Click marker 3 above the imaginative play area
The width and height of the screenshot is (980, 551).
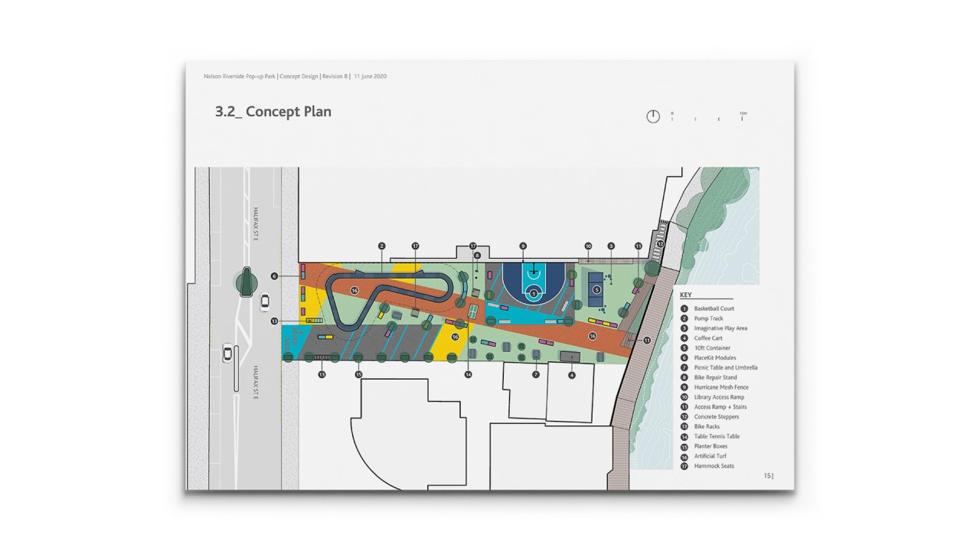point(611,246)
